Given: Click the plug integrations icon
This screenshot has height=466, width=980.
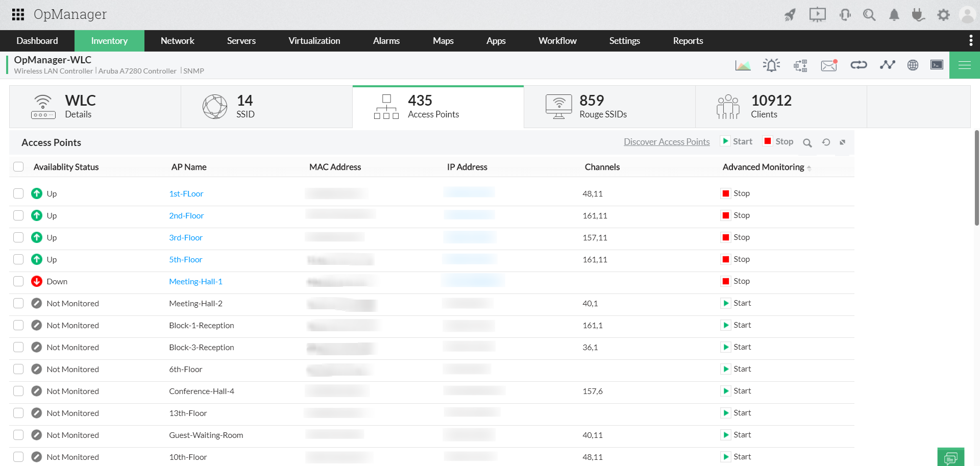Looking at the screenshot, I should click(918, 15).
